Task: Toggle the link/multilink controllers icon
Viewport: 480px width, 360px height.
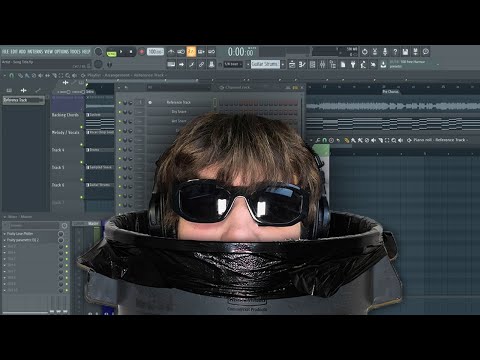Action: pyautogui.click(x=202, y=64)
